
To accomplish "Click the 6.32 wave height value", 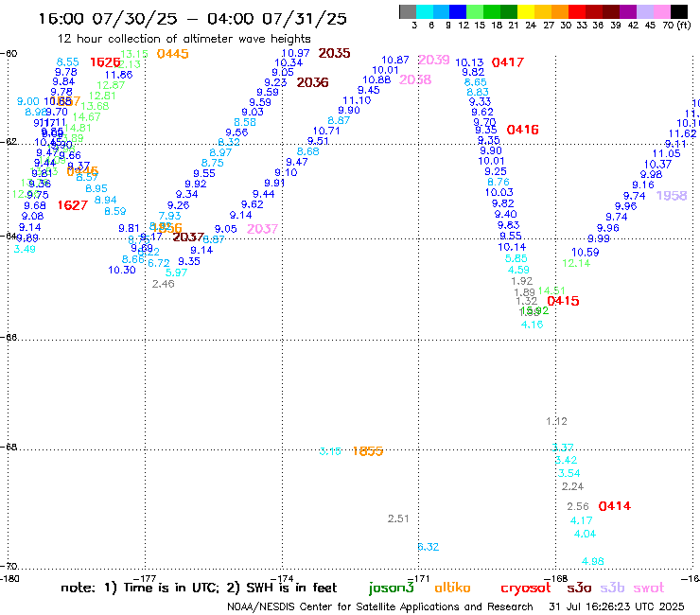I will click(429, 547).
